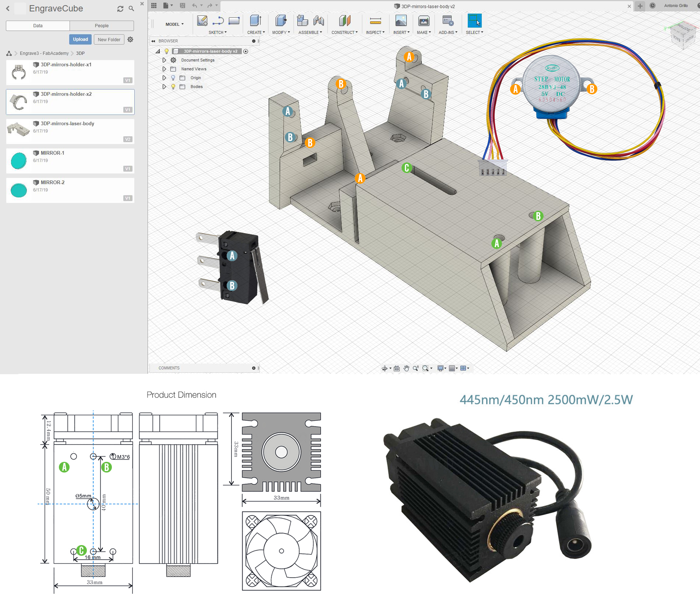Click the Add-Ins scripts icon
The height and width of the screenshot is (611, 700).
[x=448, y=21]
